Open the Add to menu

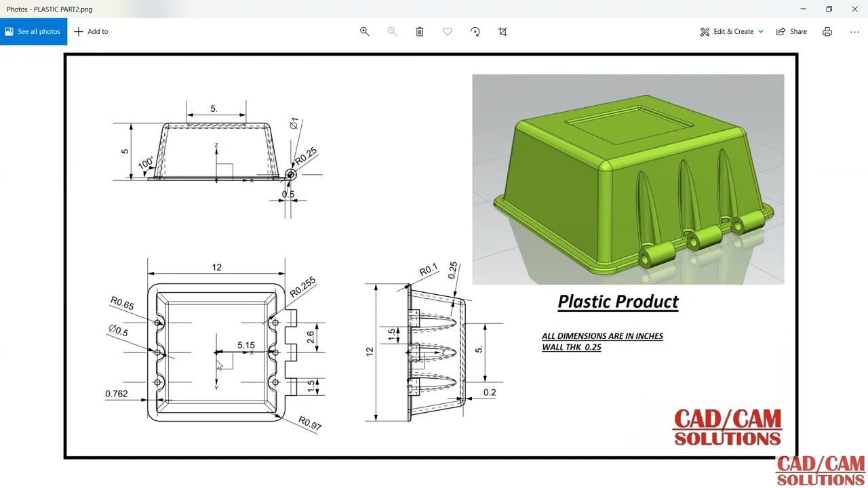(91, 31)
